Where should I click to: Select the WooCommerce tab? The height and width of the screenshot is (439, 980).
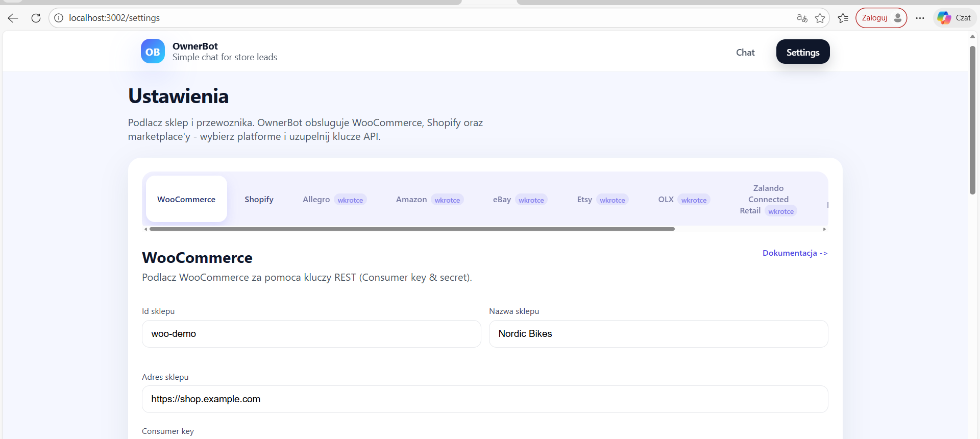[186, 199]
